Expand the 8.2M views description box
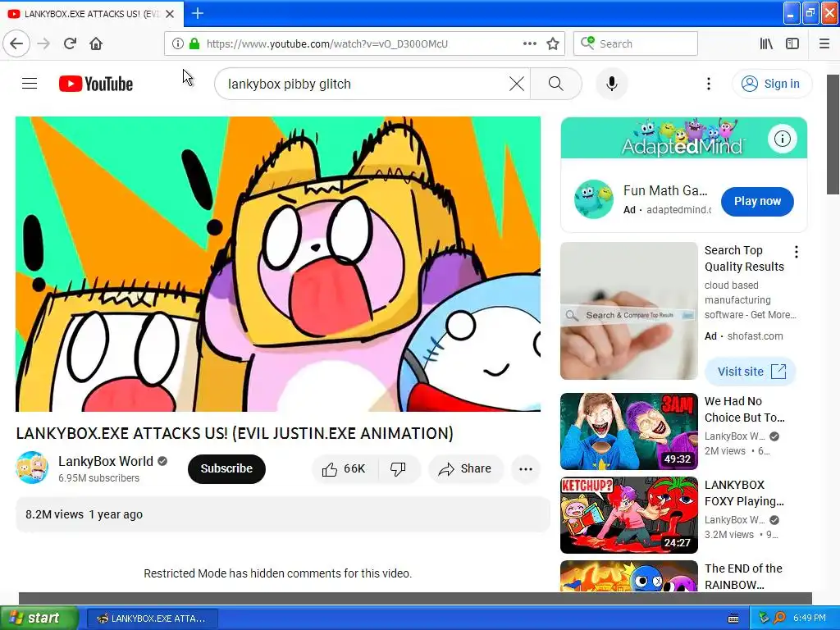Image resolution: width=840 pixels, height=630 pixels. (x=283, y=514)
